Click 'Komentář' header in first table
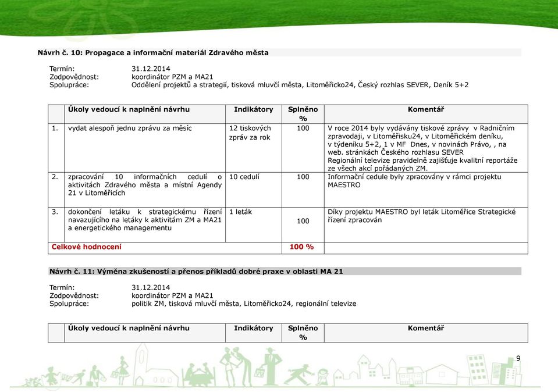 pos(425,109)
